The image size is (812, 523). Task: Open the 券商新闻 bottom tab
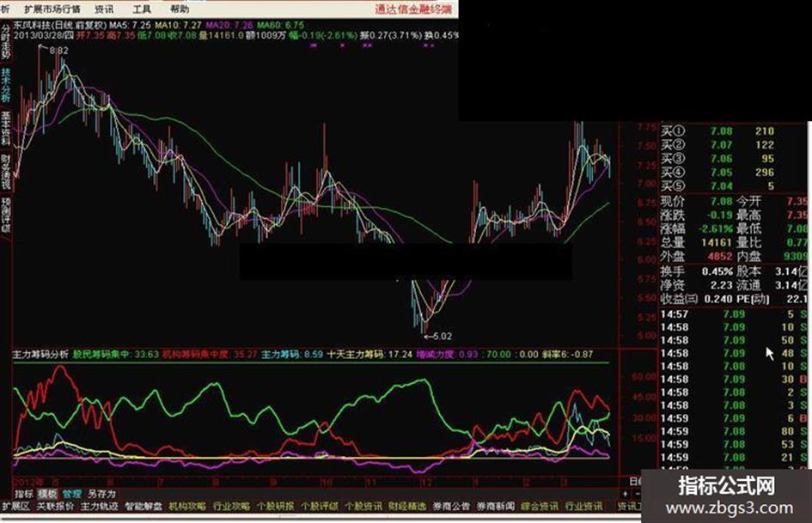pos(496,506)
